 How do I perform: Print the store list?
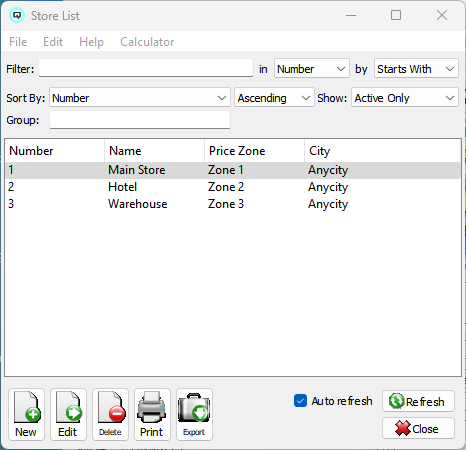[152, 414]
